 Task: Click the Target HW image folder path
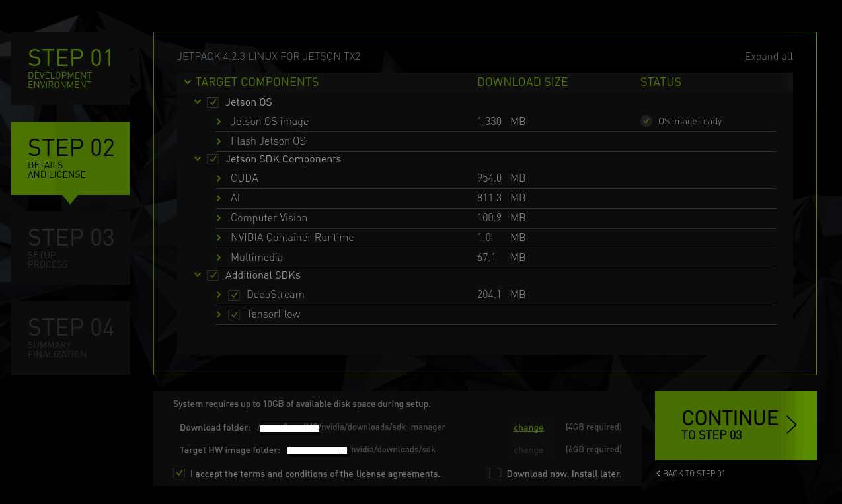coord(362,450)
